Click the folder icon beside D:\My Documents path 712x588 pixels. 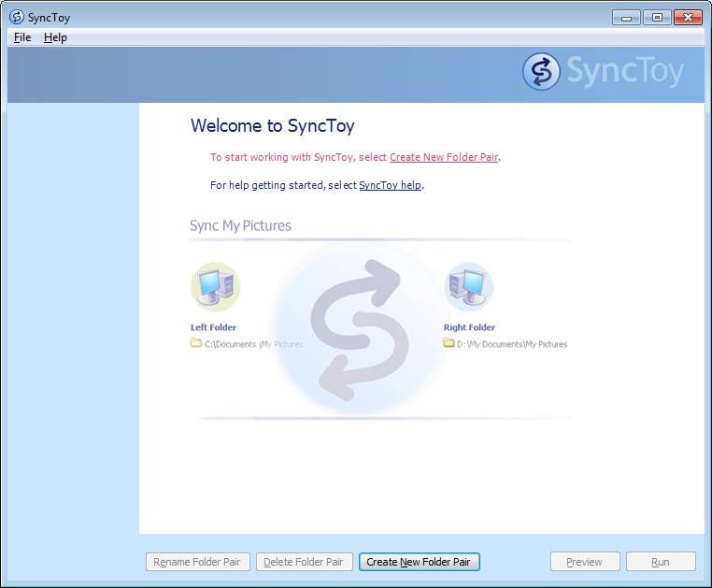coord(449,343)
